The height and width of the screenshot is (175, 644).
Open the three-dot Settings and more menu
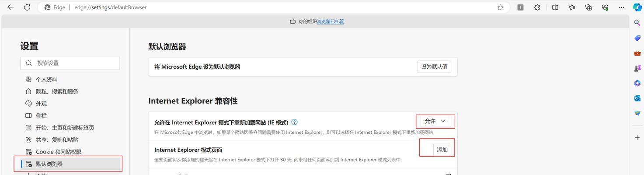pyautogui.click(x=622, y=7)
